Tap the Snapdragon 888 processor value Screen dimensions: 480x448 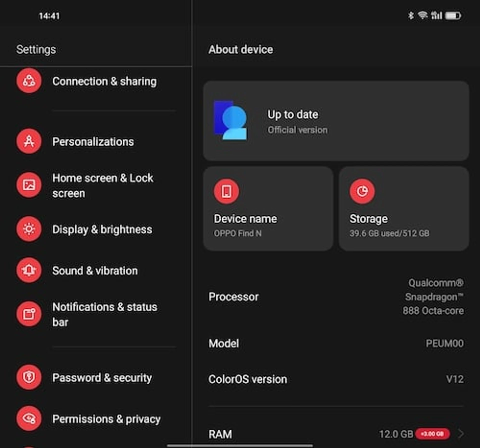tap(433, 297)
